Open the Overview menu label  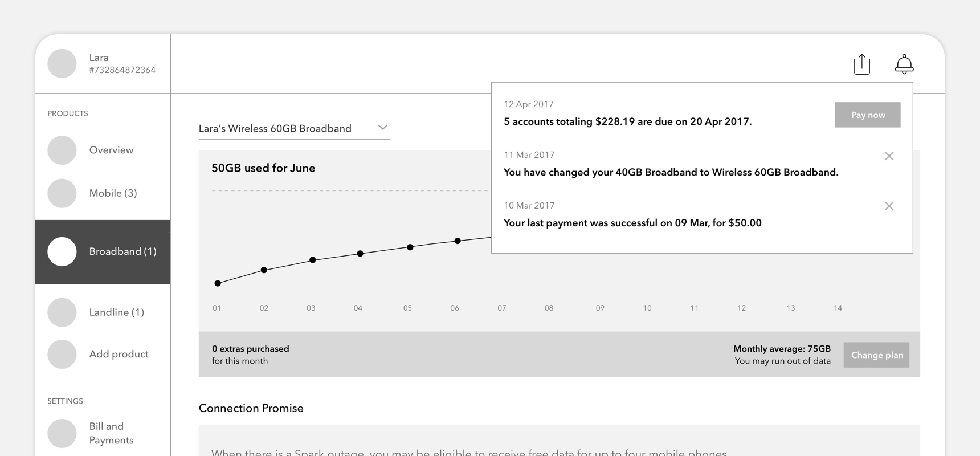[x=111, y=150]
